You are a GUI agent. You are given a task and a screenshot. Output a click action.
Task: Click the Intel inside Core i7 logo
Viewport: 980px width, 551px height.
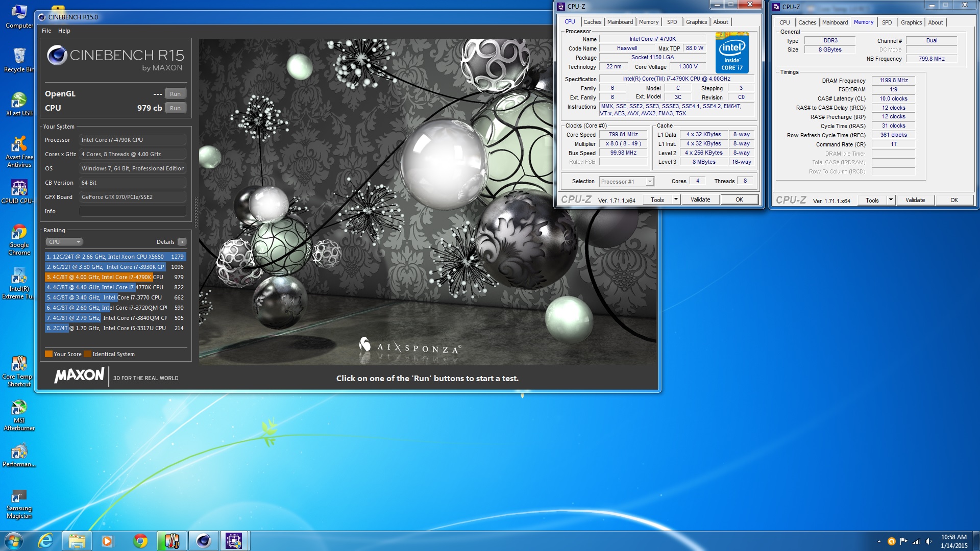[x=732, y=53]
